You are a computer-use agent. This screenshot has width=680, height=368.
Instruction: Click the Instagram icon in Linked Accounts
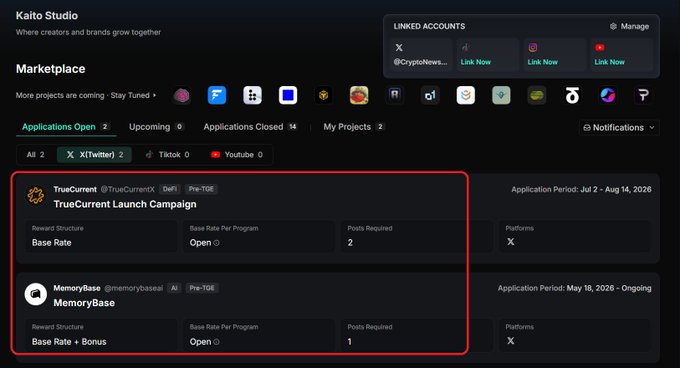pos(533,48)
